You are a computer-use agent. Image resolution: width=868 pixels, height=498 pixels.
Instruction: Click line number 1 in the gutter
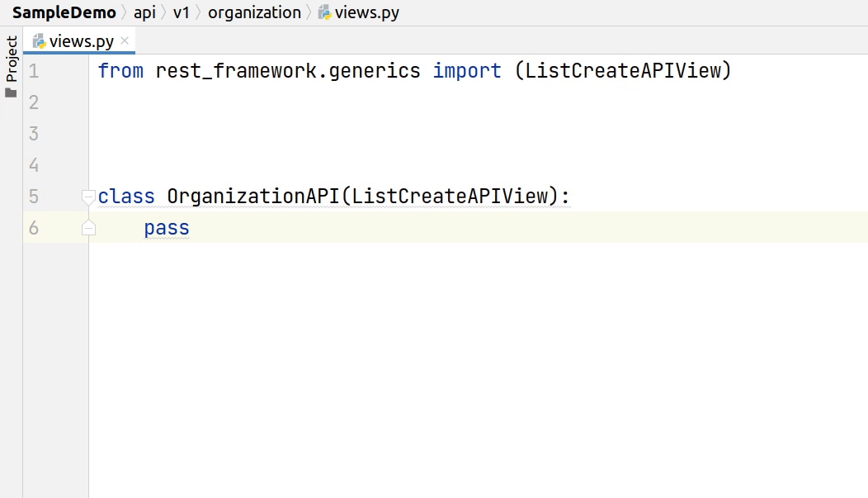(34, 71)
